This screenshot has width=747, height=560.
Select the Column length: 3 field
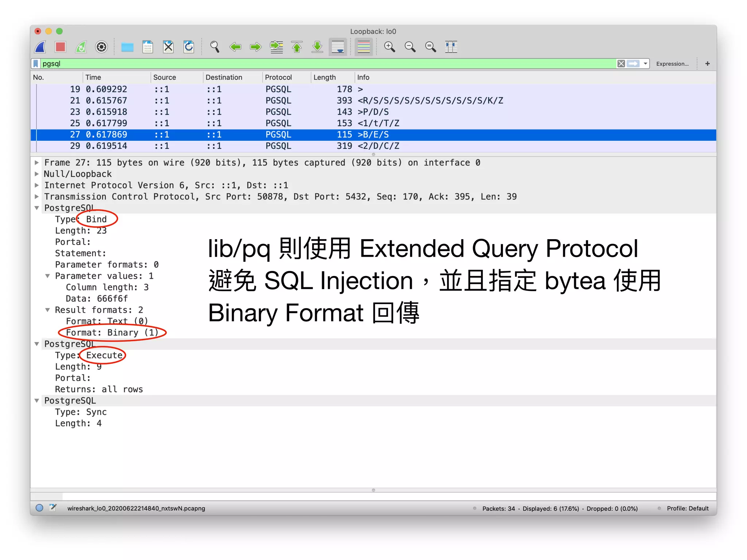click(x=107, y=287)
